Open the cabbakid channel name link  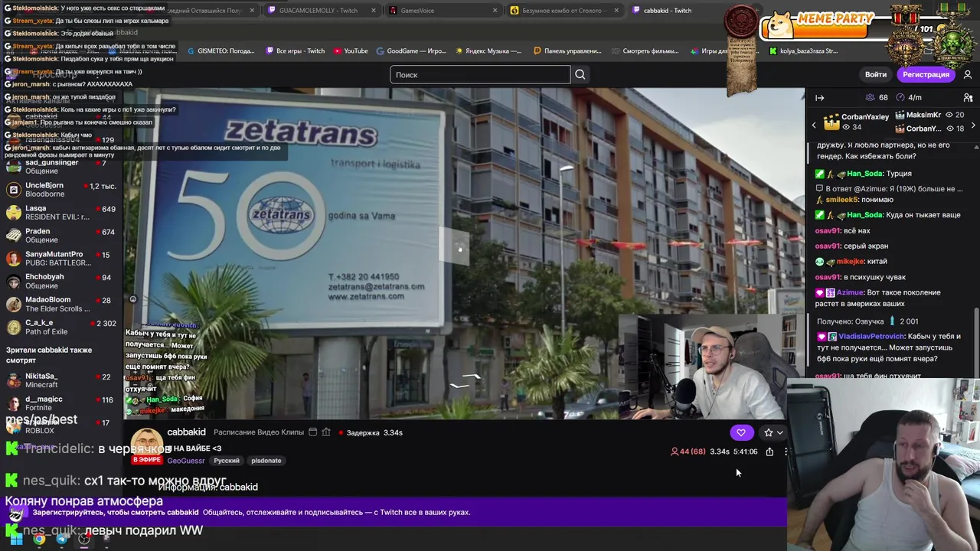(x=186, y=432)
